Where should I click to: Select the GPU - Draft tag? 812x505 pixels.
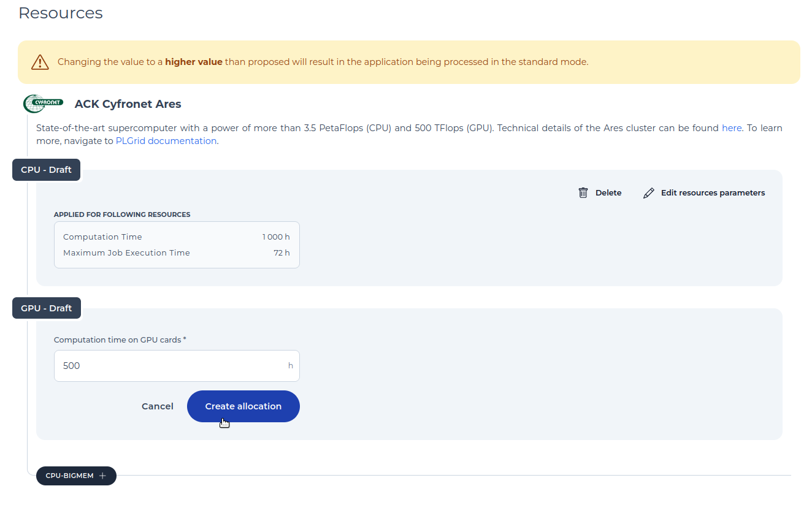(x=47, y=308)
